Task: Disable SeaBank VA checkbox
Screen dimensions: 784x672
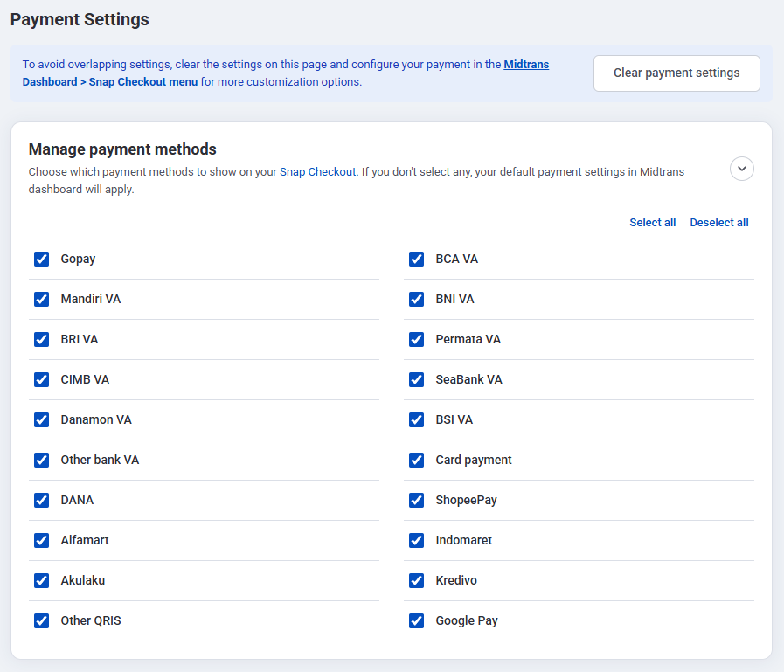Action: pyautogui.click(x=417, y=379)
